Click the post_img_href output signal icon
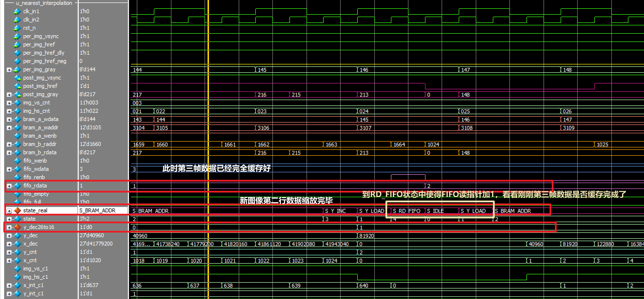The image size is (644, 299). (18, 86)
